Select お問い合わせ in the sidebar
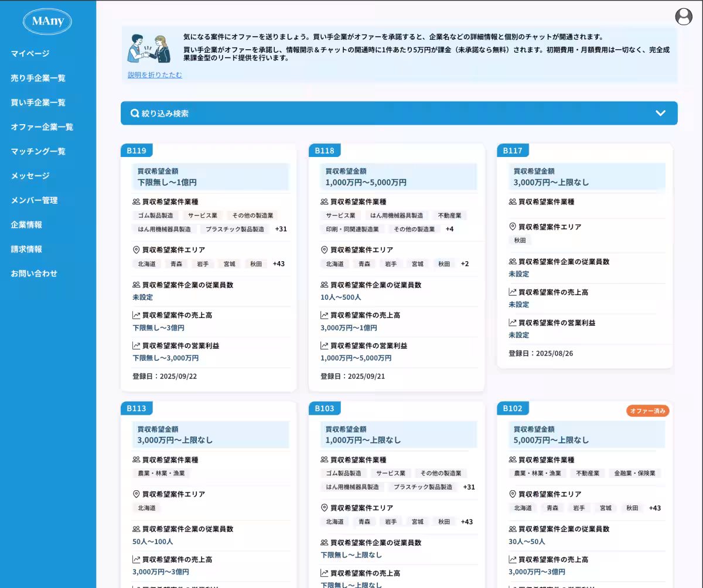The height and width of the screenshot is (588, 703). (34, 274)
